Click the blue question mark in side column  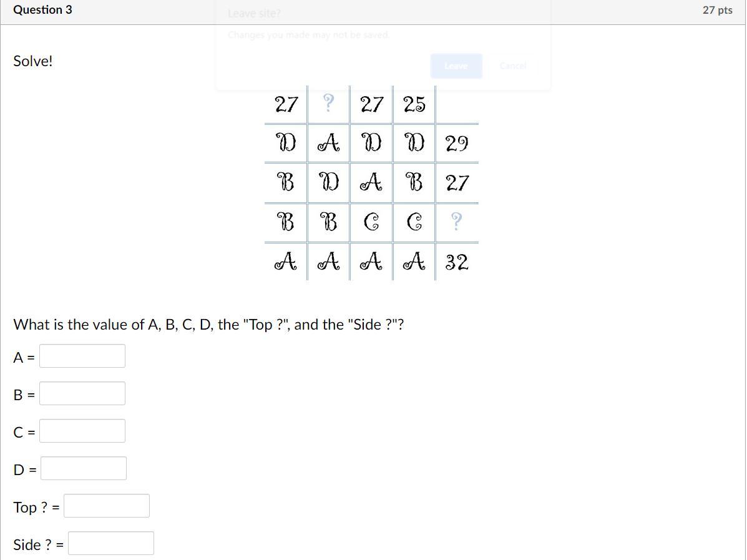[x=456, y=221]
